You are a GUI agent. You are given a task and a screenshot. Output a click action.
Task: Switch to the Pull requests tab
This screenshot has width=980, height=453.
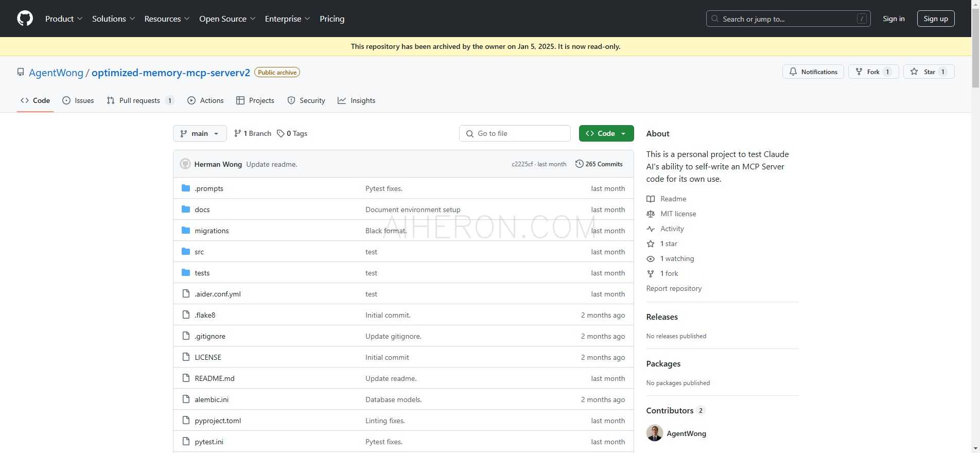140,100
